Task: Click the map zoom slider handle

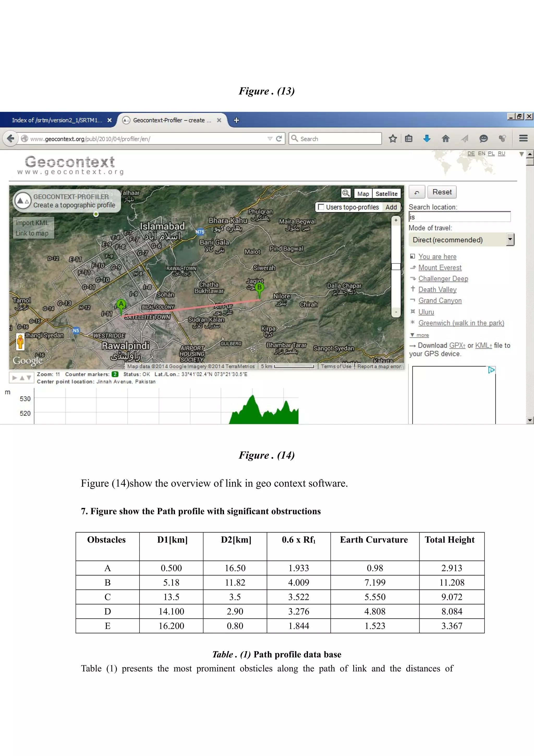Action: (396, 266)
